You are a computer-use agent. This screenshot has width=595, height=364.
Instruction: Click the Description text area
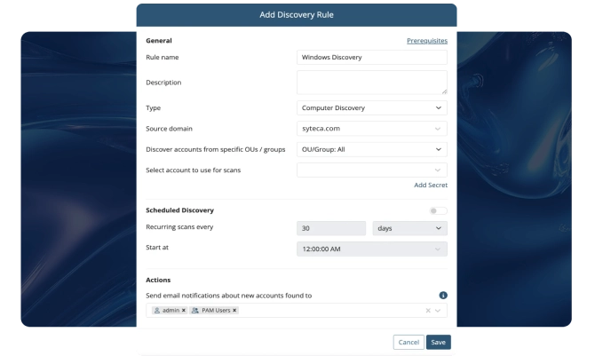pos(372,83)
